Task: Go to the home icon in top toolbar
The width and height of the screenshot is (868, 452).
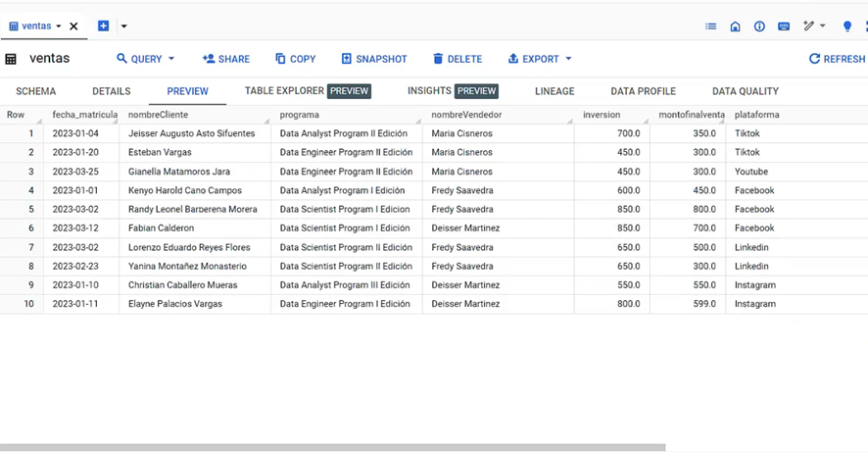Action: pos(735,26)
